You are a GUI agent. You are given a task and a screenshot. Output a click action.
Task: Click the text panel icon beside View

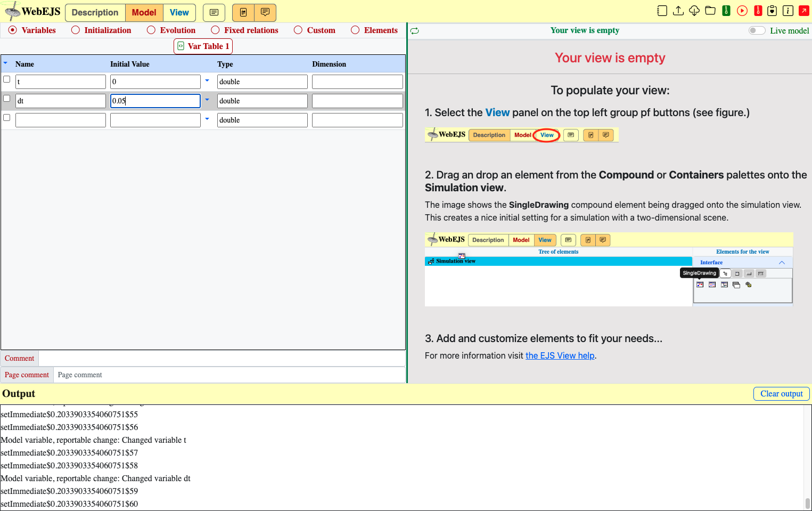[x=214, y=12]
